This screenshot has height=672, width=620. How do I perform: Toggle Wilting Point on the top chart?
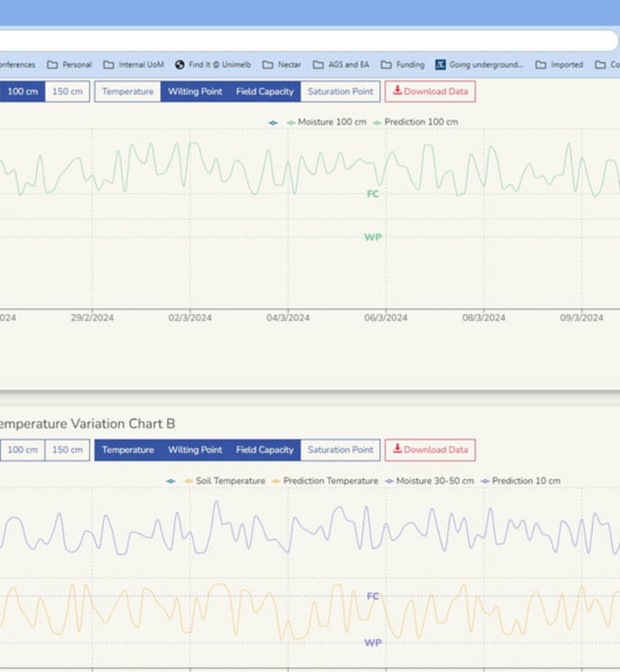click(x=195, y=91)
